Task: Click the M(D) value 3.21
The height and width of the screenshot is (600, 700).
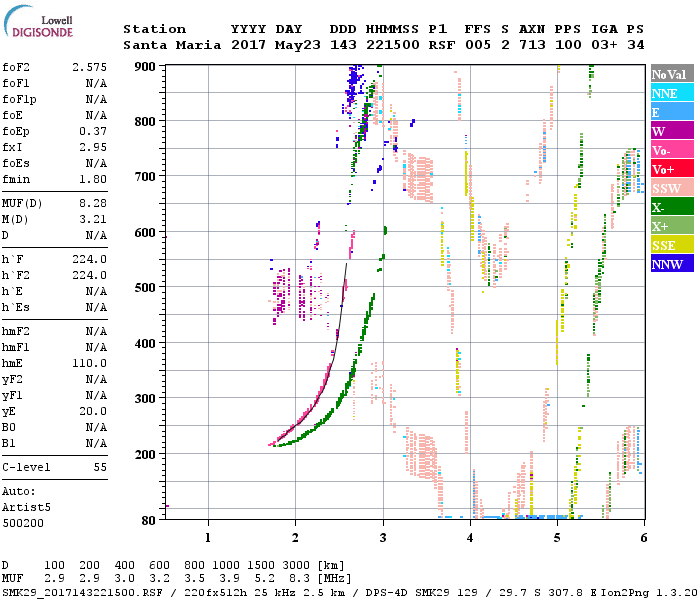Action: tap(93, 220)
